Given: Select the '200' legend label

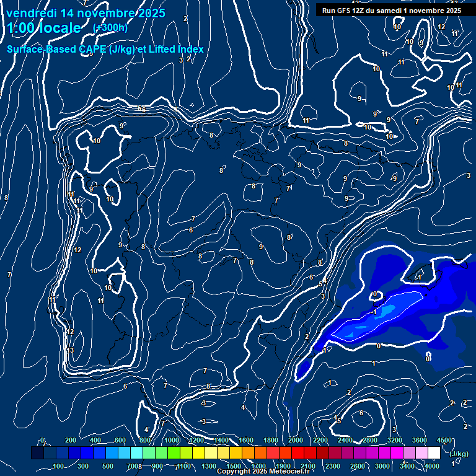Looking at the screenshot, I should (71, 440).
